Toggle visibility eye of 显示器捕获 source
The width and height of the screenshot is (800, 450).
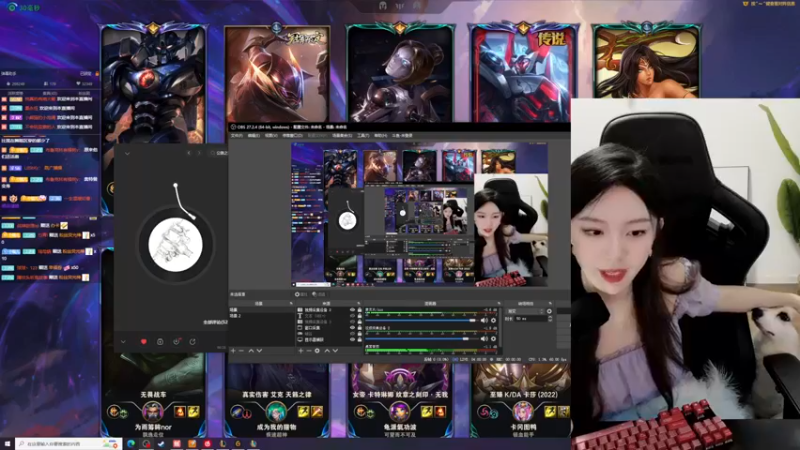(x=352, y=339)
